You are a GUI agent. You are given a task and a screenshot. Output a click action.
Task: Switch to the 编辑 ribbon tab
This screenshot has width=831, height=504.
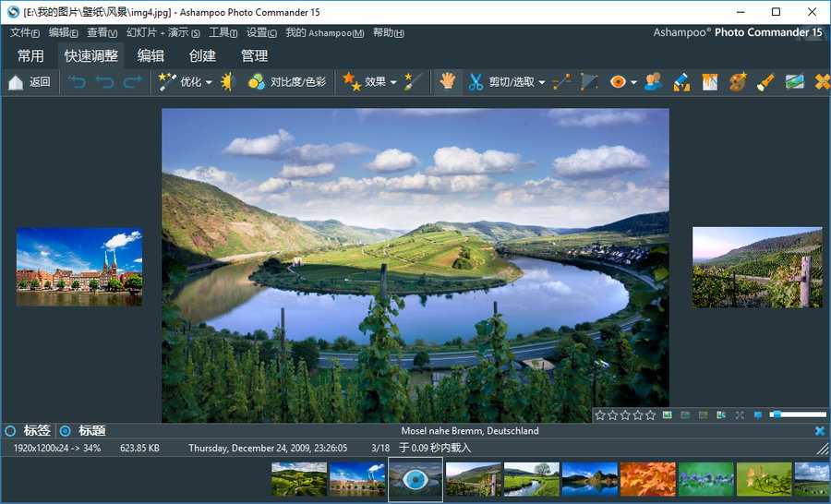151,55
